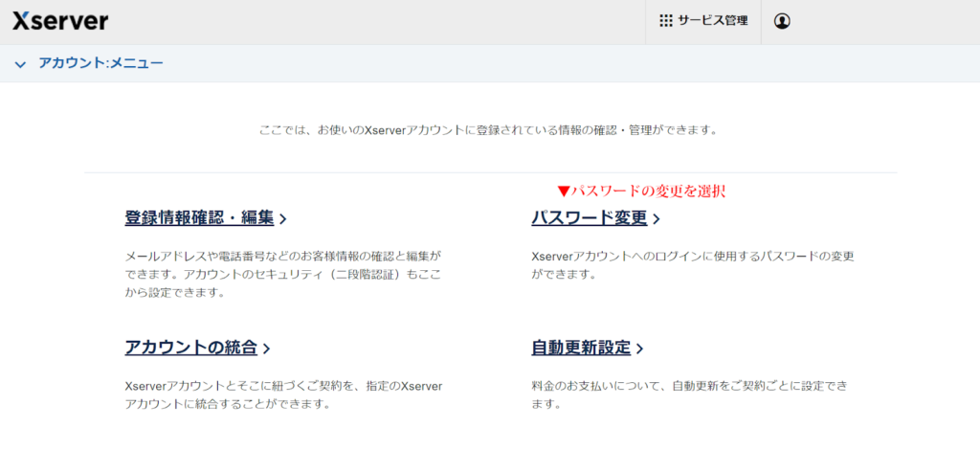Screen dimensions: 980x473
Task: Click the red ▼パスワードの変更を選択 annotation
Action: [647, 191]
